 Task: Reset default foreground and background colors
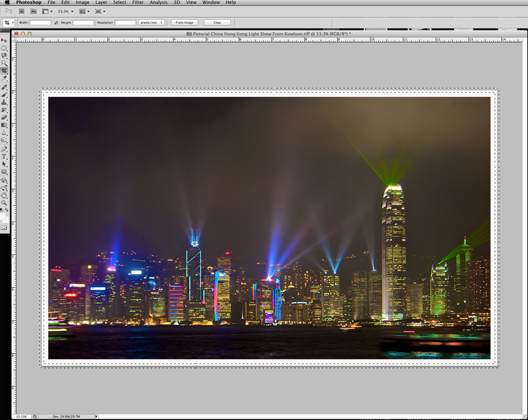(x=2, y=210)
